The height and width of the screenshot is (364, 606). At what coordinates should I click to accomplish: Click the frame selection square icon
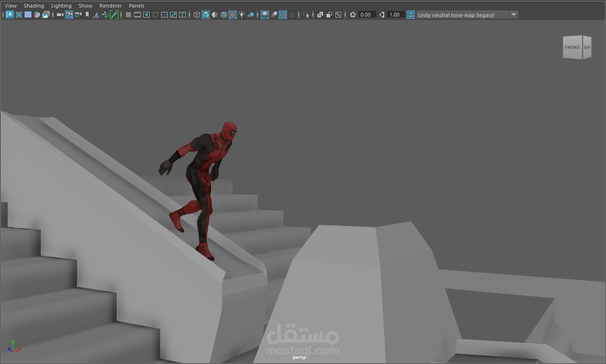coord(19,15)
